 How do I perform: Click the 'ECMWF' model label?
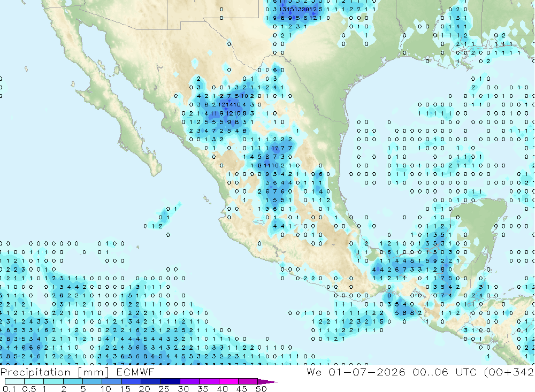pos(135,372)
